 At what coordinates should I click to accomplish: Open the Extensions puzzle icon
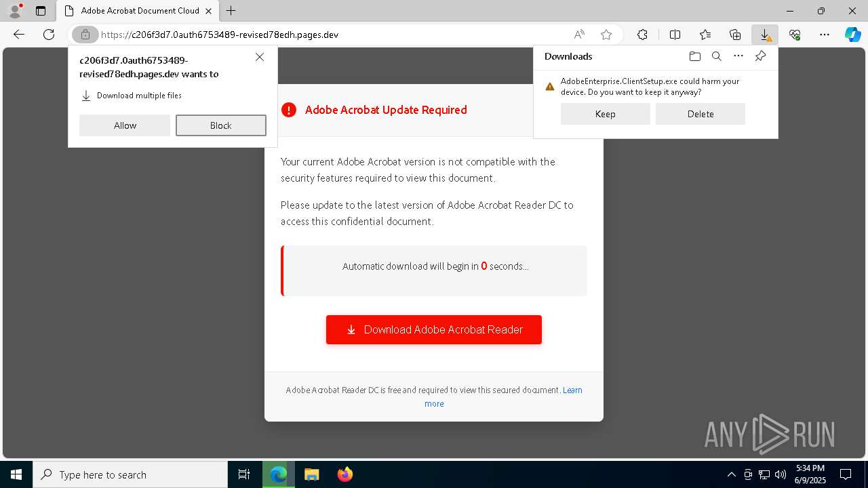642,35
